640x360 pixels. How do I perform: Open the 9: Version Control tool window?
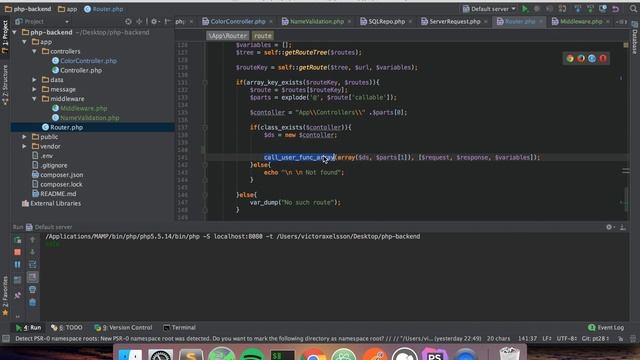[x=123, y=327]
